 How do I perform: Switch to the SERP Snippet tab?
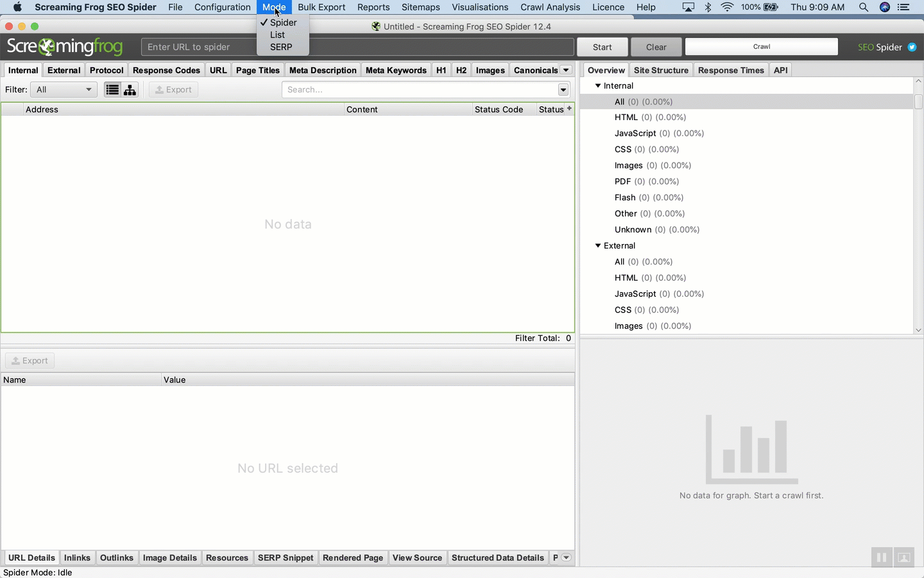tap(286, 557)
